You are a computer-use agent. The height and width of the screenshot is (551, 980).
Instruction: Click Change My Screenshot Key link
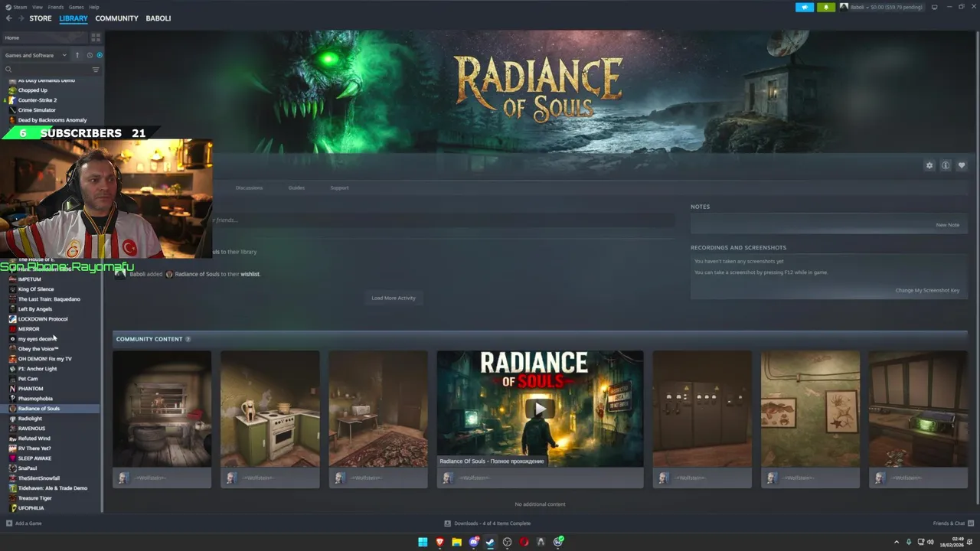[927, 290]
